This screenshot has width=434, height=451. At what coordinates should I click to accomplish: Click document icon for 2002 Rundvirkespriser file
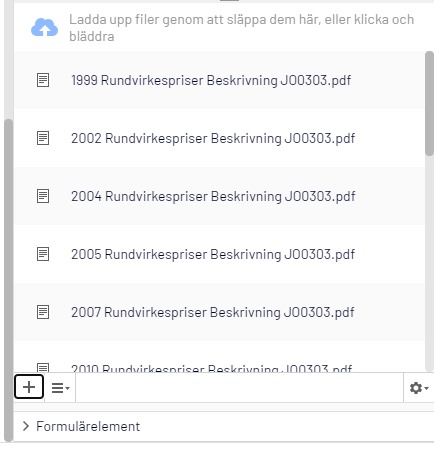(43, 138)
